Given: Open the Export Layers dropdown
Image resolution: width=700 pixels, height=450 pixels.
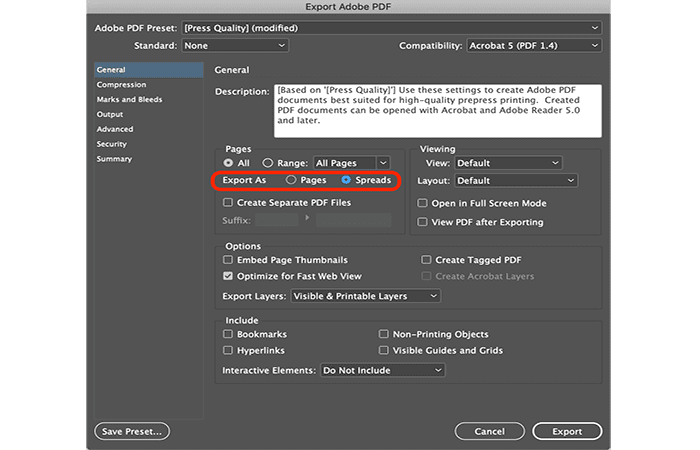Looking at the screenshot, I should [365, 296].
